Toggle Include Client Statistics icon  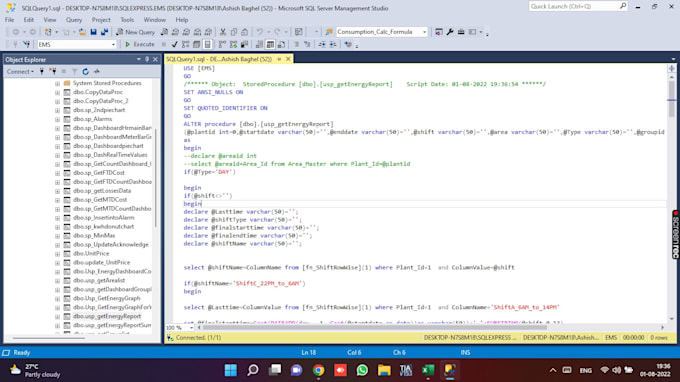coord(244,44)
